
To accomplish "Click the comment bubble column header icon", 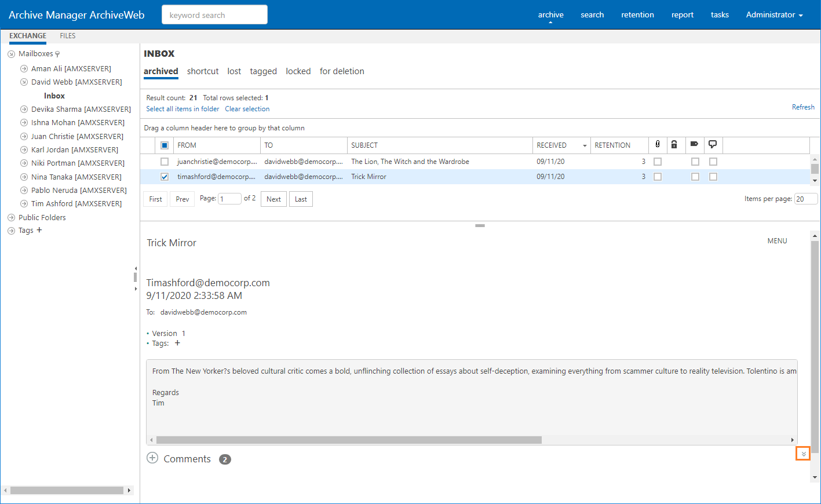I will [x=713, y=144].
